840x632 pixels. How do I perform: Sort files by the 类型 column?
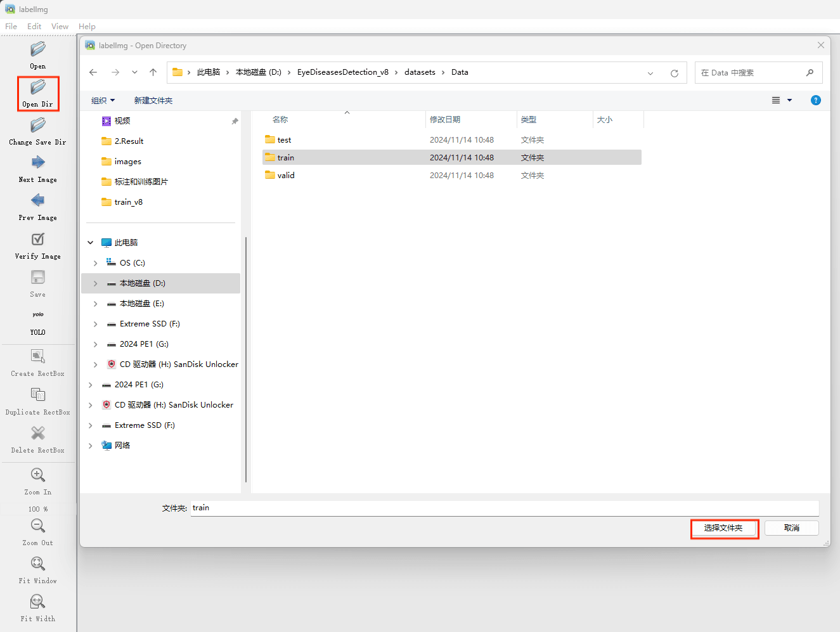click(x=529, y=120)
